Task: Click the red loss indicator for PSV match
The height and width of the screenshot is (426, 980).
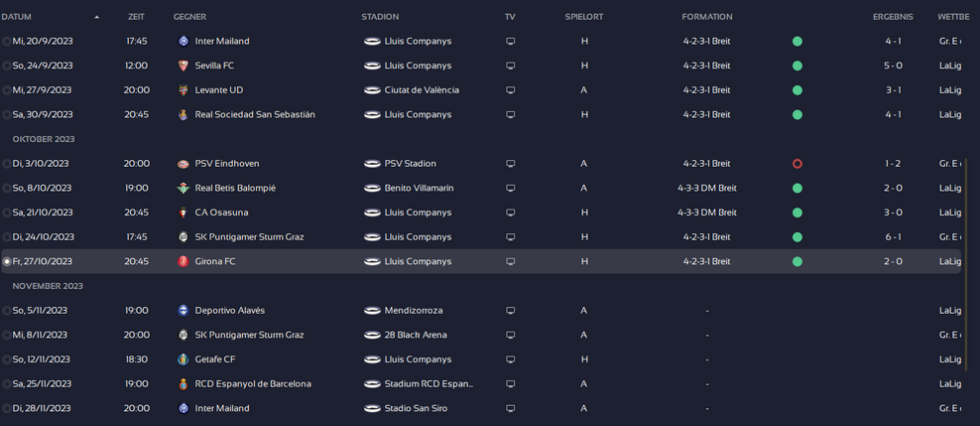Action: tap(796, 164)
